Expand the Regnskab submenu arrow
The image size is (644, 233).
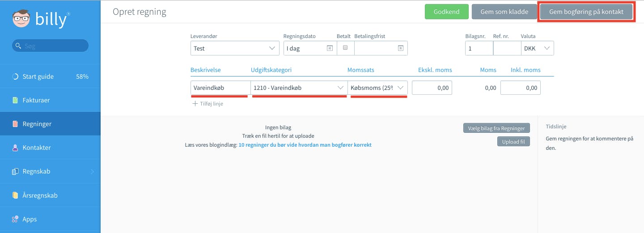click(93, 171)
